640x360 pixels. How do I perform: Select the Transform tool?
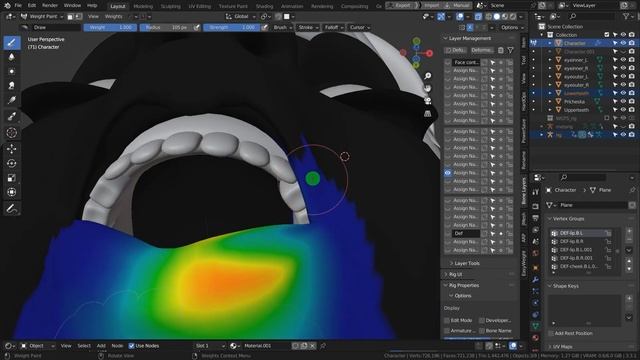(x=12, y=192)
